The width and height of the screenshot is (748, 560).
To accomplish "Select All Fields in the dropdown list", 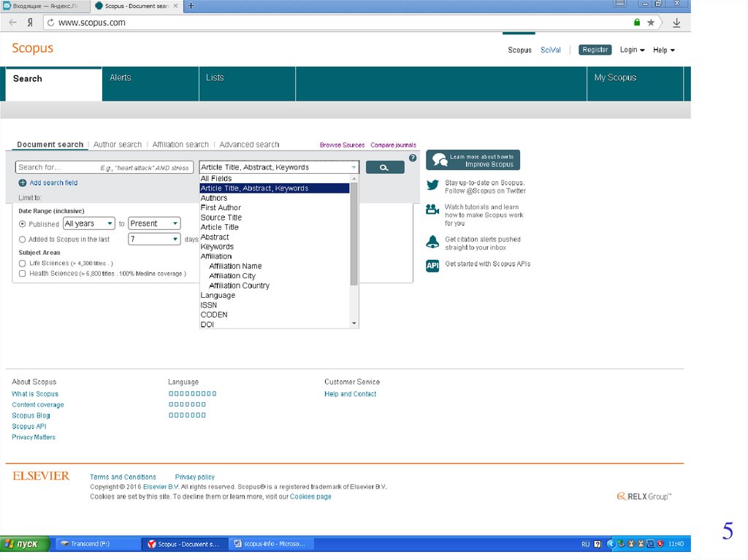I will pos(275,178).
